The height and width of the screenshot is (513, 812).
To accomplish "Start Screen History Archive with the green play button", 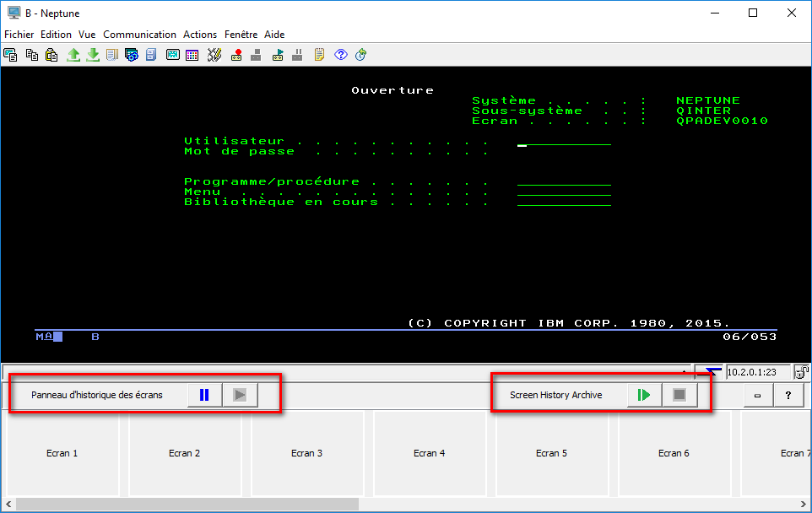I will (x=644, y=395).
